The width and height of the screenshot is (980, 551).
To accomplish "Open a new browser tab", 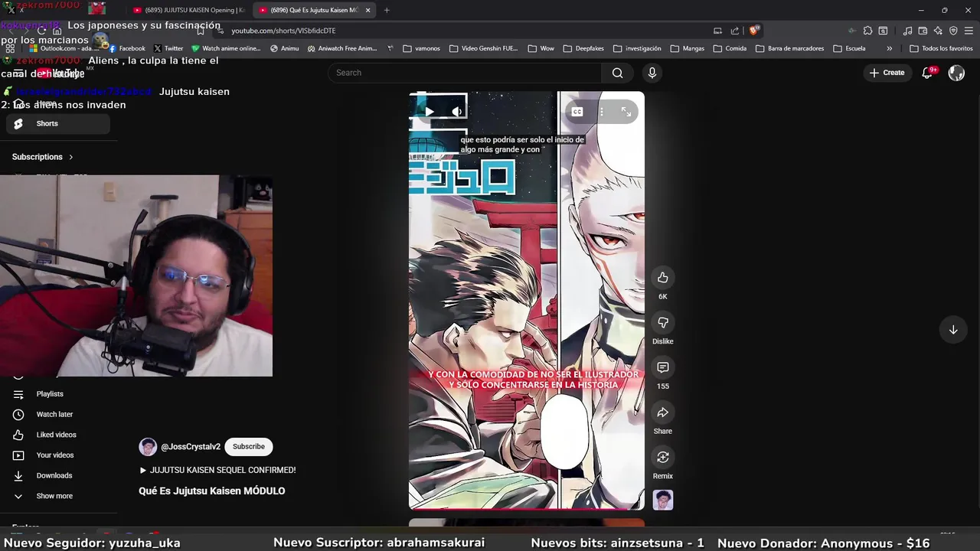I will pyautogui.click(x=387, y=10).
